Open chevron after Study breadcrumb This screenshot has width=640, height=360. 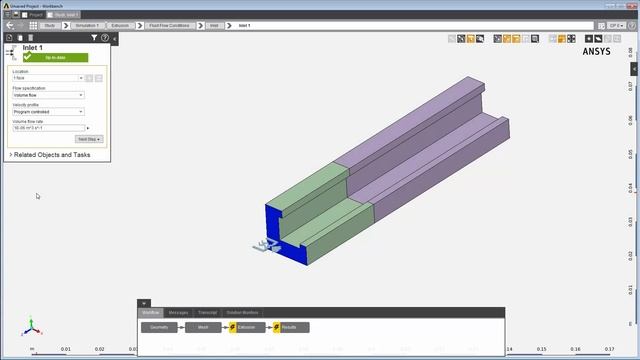click(66, 25)
